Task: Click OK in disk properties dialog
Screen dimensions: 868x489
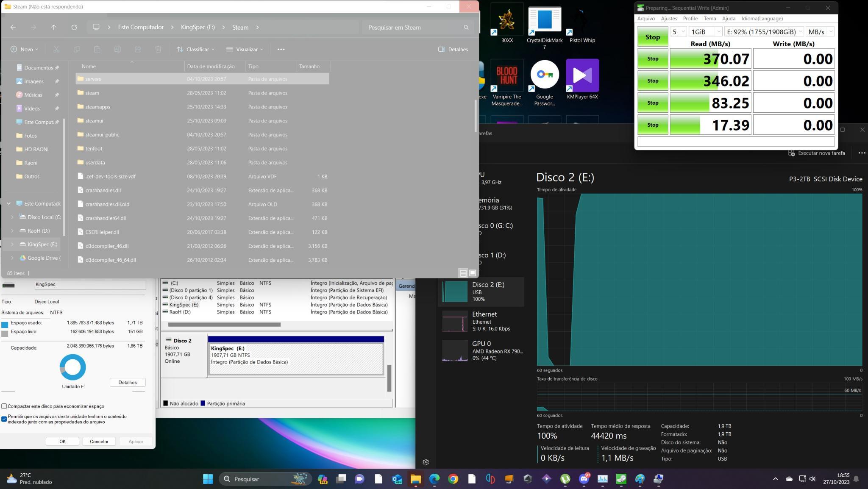Action: (x=62, y=441)
